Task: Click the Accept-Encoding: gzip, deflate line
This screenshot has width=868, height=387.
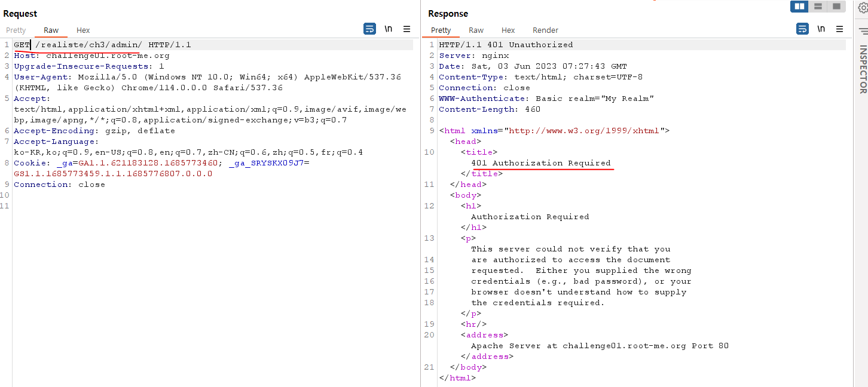Action: coord(94,131)
